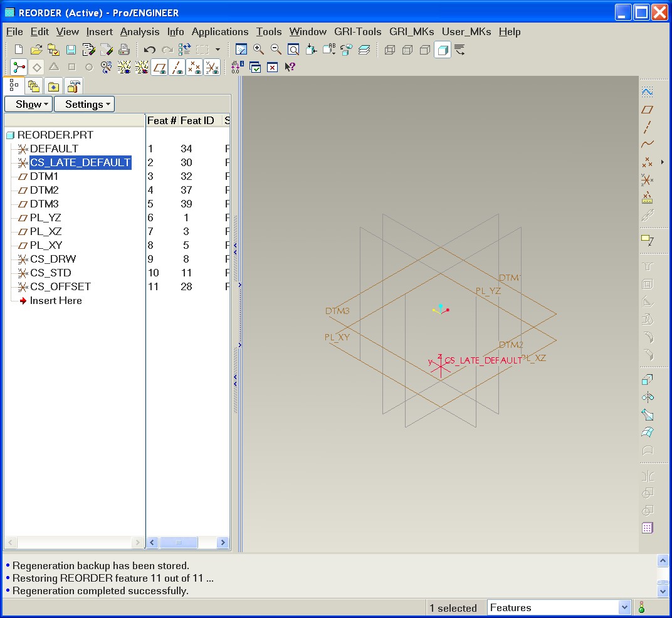Zoom in with magnifier plus icon
Screen dimensions: 672x618
(x=258, y=50)
